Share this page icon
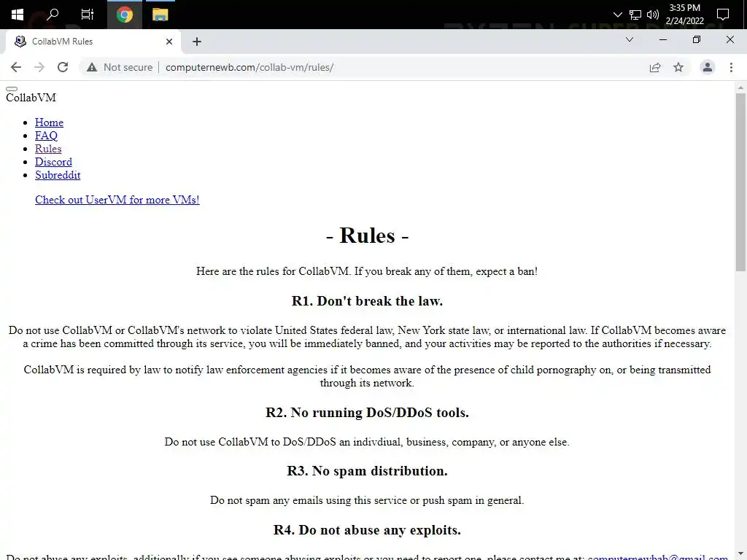The width and height of the screenshot is (747, 560). pos(655,67)
